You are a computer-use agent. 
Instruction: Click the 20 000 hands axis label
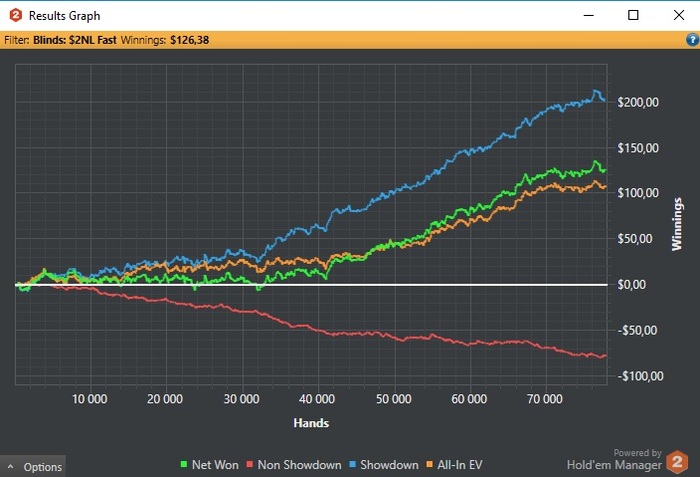165,399
